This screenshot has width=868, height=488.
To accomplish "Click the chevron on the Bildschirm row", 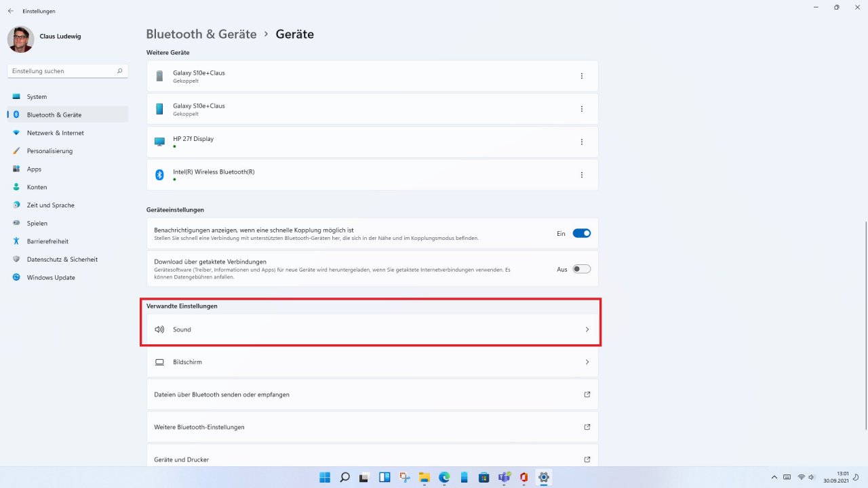I will [587, 362].
